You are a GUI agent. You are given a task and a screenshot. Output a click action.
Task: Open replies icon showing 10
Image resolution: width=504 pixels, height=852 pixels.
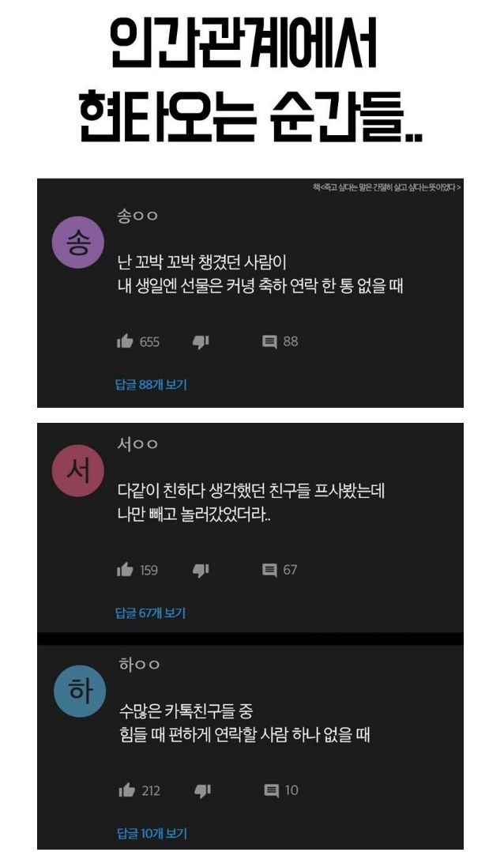[272, 790]
